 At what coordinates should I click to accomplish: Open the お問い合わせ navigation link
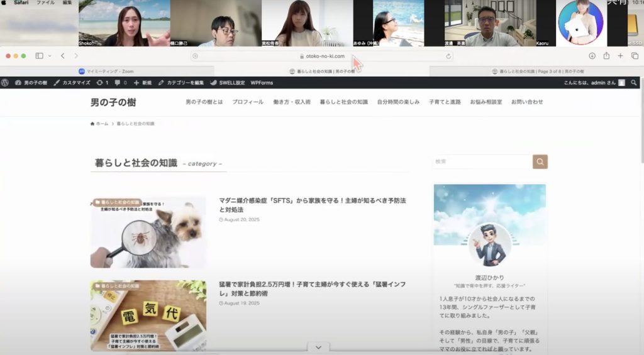point(526,102)
